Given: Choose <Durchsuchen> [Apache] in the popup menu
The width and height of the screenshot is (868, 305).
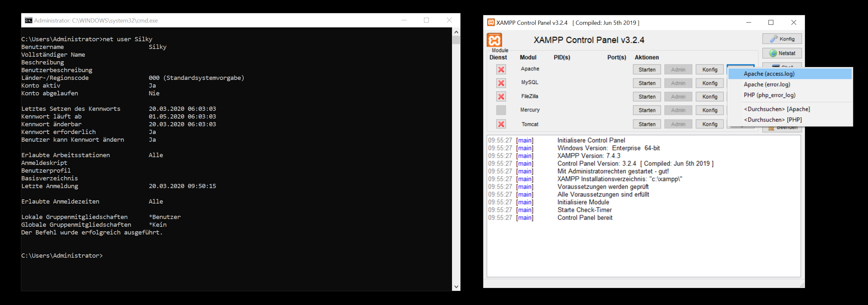Looking at the screenshot, I should pyautogui.click(x=790, y=109).
